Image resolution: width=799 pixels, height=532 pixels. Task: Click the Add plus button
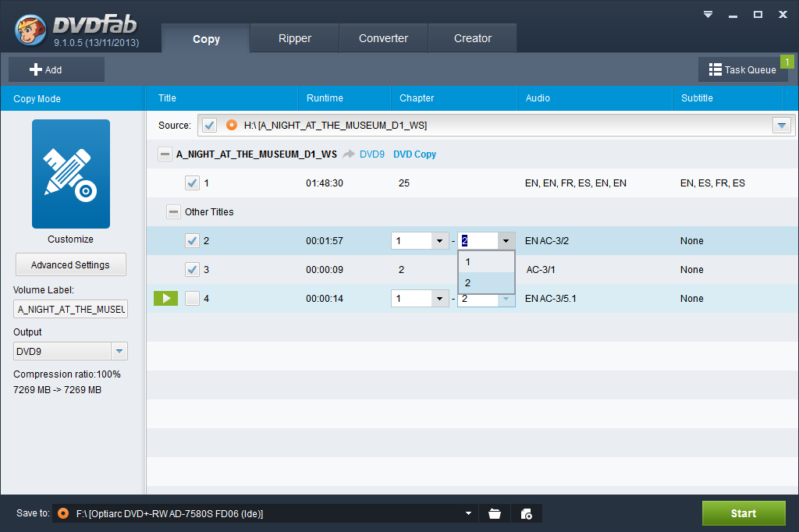pos(46,69)
